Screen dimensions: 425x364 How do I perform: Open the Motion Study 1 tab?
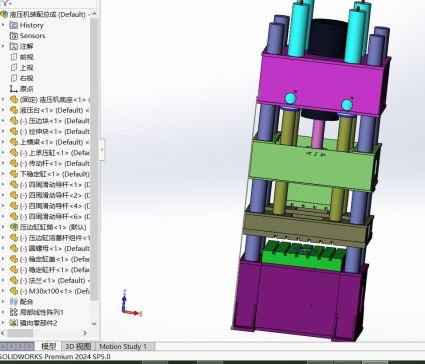[123, 346]
